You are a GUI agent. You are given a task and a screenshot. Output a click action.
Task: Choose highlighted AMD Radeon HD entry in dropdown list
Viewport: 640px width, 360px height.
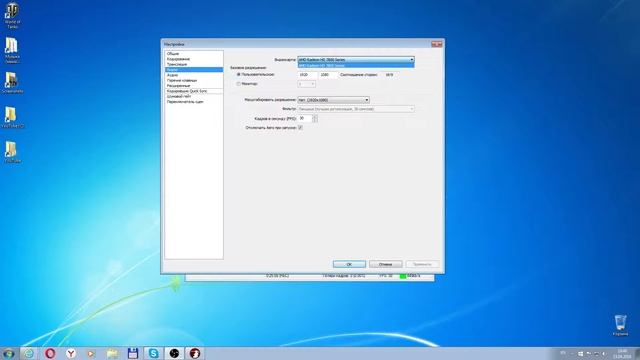click(x=356, y=65)
